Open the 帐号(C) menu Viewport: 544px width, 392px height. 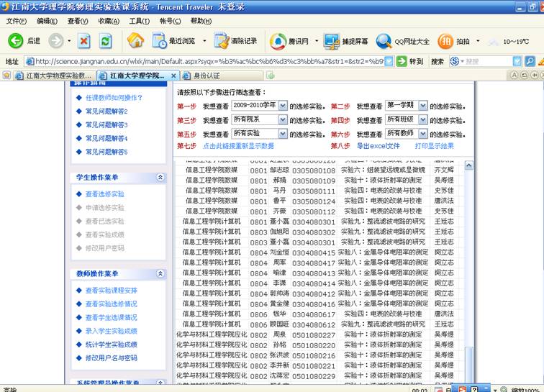click(x=170, y=21)
